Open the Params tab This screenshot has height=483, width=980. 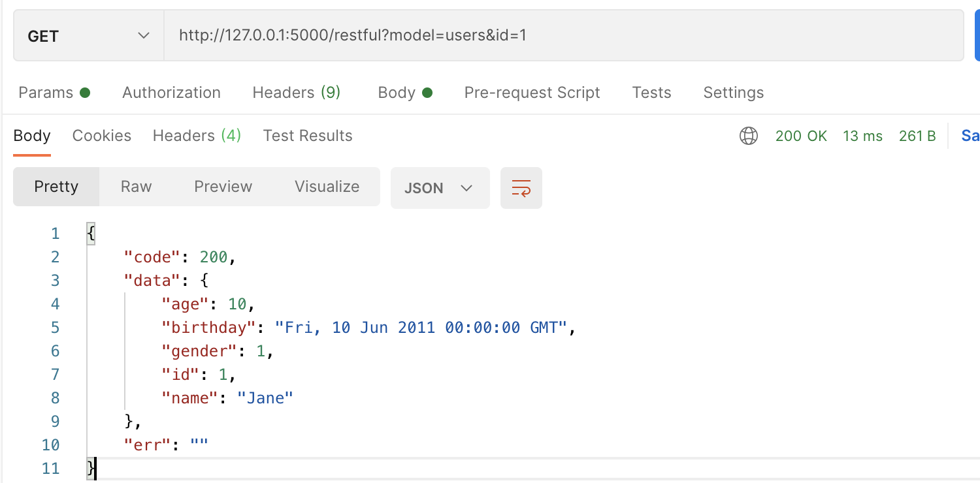54,93
